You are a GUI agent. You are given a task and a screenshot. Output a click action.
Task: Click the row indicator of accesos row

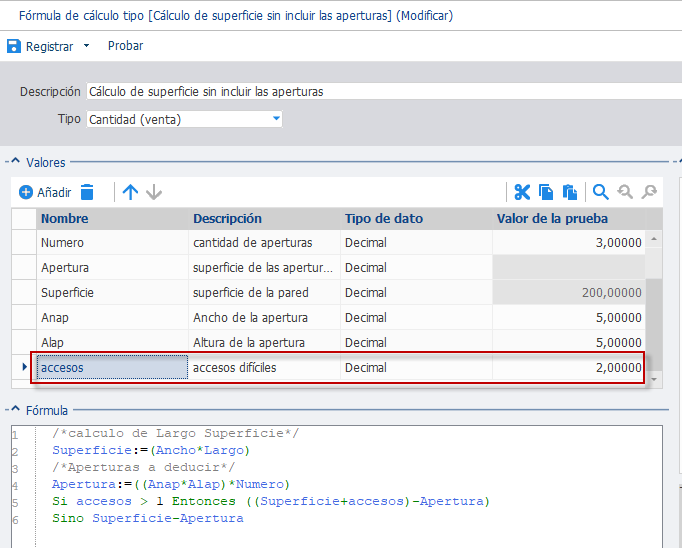point(24,368)
